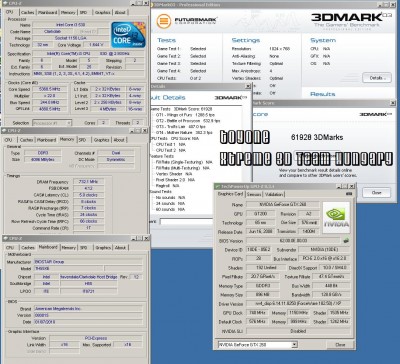
Task: Switch to Mainboard tab in top CPU-Z window
Action: click(47, 12)
